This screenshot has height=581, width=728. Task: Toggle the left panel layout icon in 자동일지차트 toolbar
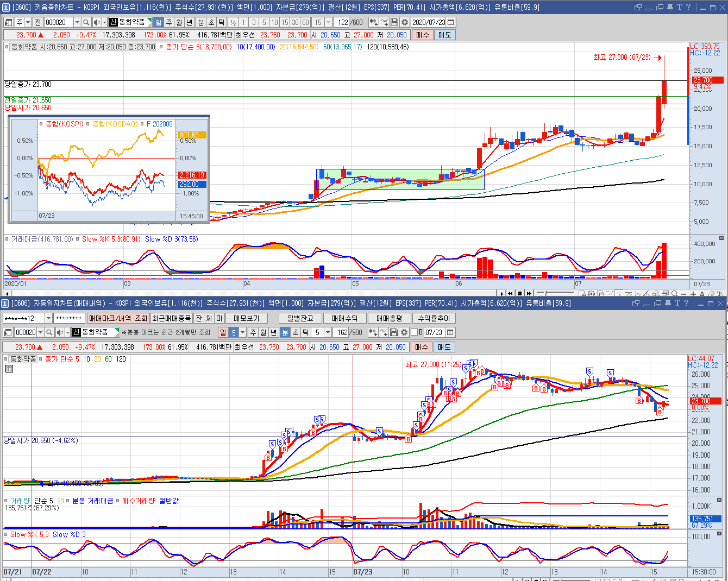click(8, 332)
